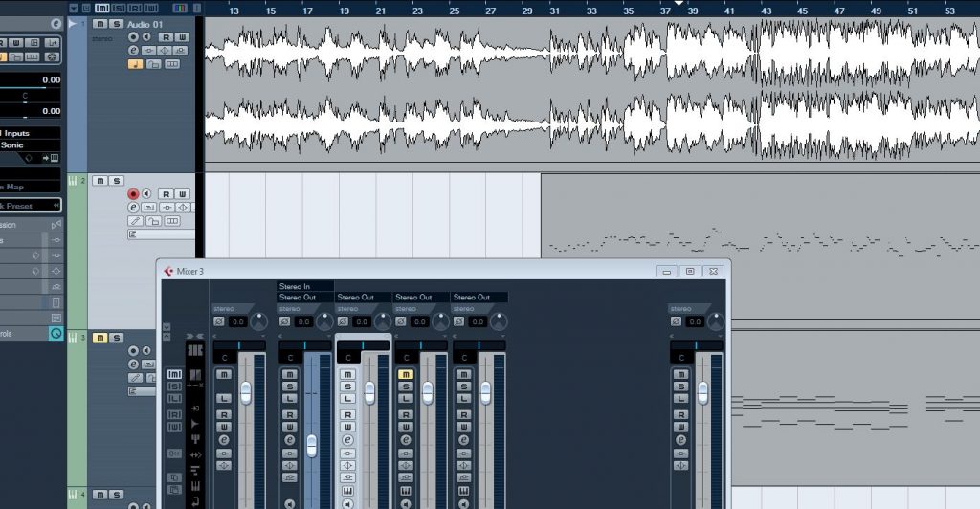The image size is (980, 509).
Task: Open the instrument dropdown field on track 2
Action: coord(161,234)
